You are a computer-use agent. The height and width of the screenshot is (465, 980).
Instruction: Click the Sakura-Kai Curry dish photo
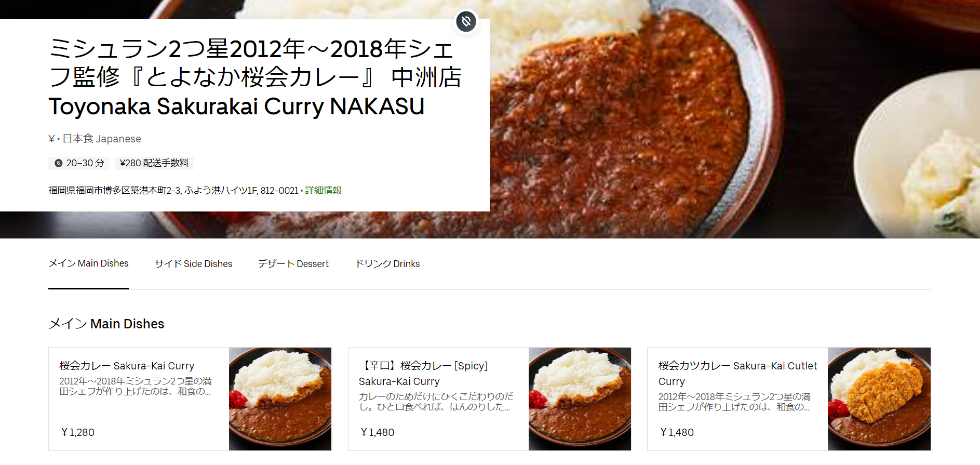280,399
